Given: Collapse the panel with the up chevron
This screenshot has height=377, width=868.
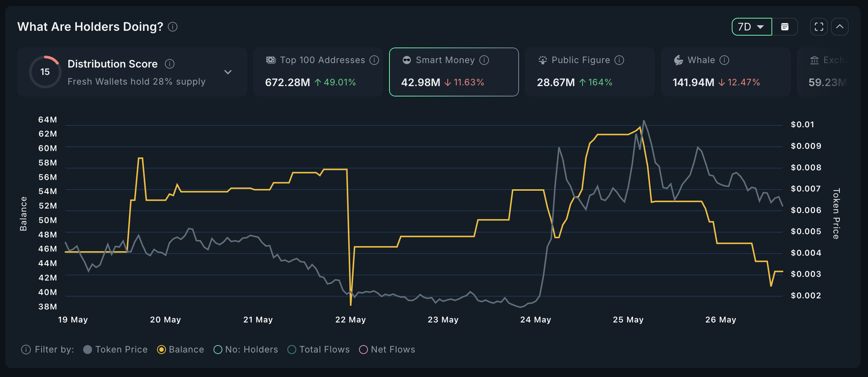Looking at the screenshot, I should 840,26.
